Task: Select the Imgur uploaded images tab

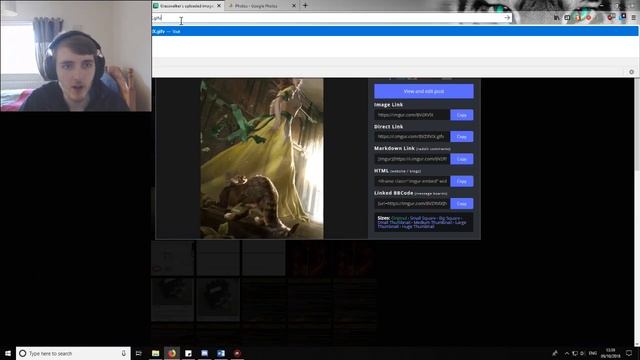Action: pos(188,6)
